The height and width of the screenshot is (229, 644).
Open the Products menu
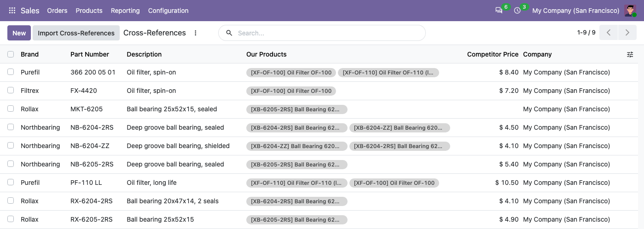pyautogui.click(x=89, y=11)
